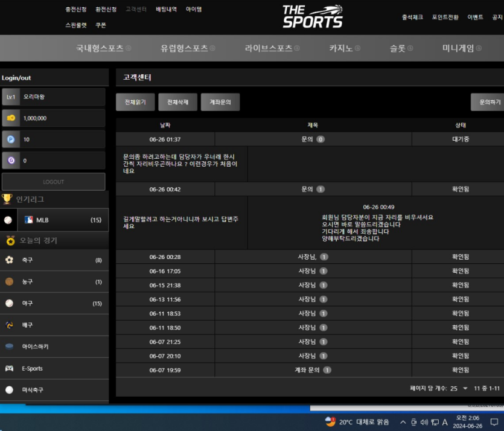
Task: Click the 전체삭제 button
Action: tap(177, 102)
